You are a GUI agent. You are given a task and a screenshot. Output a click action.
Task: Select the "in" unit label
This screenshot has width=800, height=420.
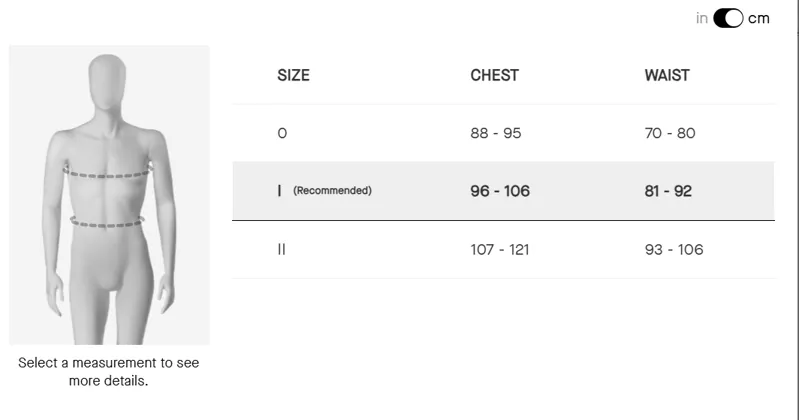pos(702,19)
